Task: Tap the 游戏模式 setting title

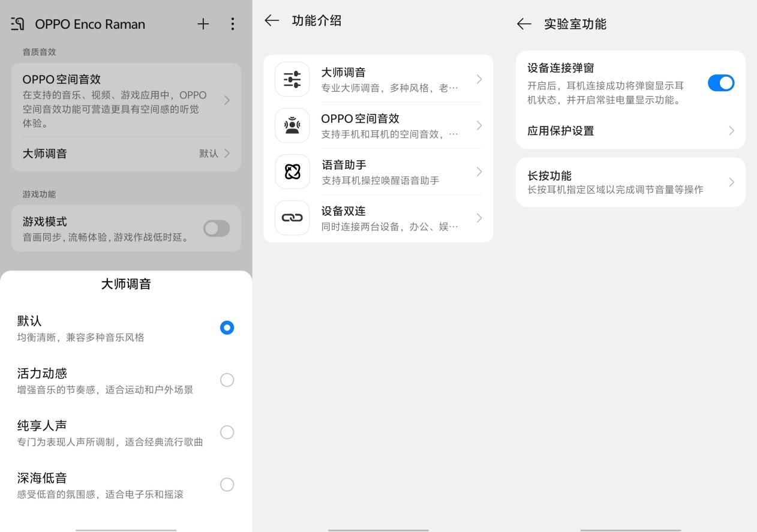Action: [45, 222]
